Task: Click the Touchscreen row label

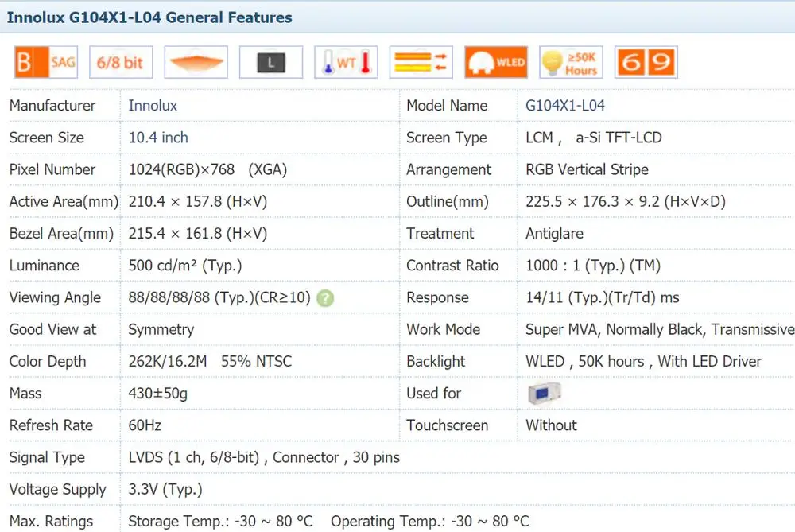Action: pyautogui.click(x=447, y=425)
